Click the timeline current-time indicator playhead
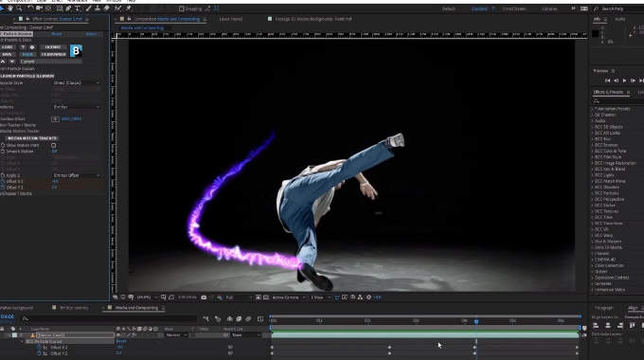Image resolution: width=644 pixels, height=360 pixels. (x=476, y=321)
